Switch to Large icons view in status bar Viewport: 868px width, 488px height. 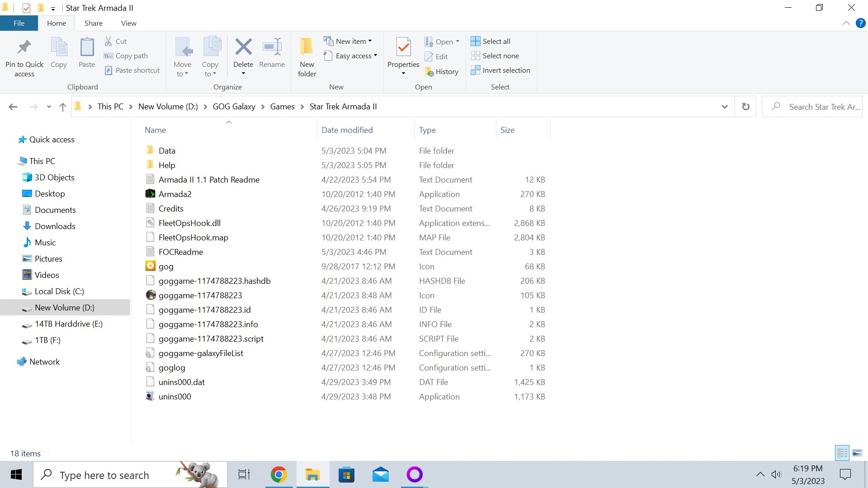coord(857,453)
